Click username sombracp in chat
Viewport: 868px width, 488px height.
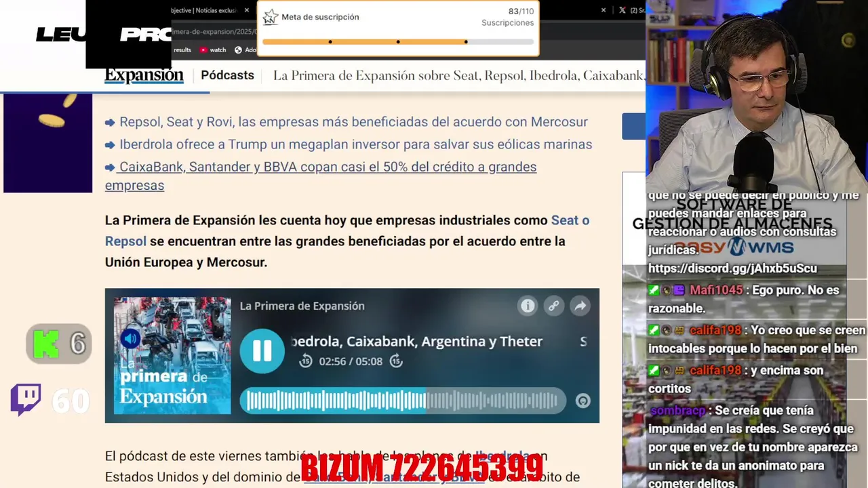pyautogui.click(x=677, y=411)
